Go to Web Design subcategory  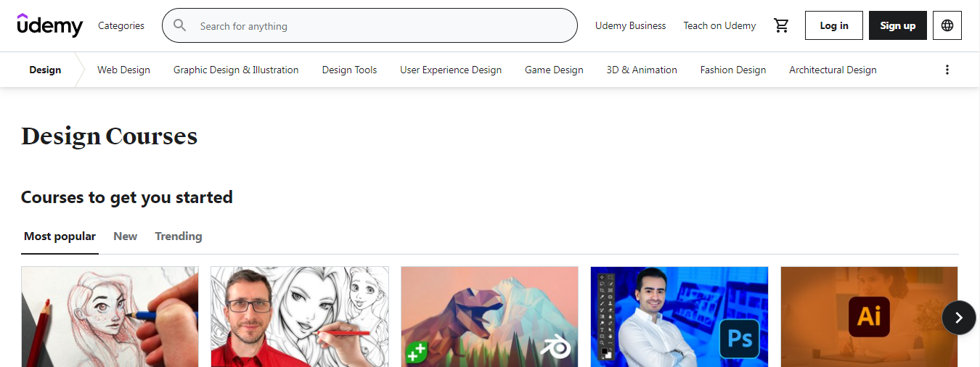pyautogui.click(x=123, y=70)
